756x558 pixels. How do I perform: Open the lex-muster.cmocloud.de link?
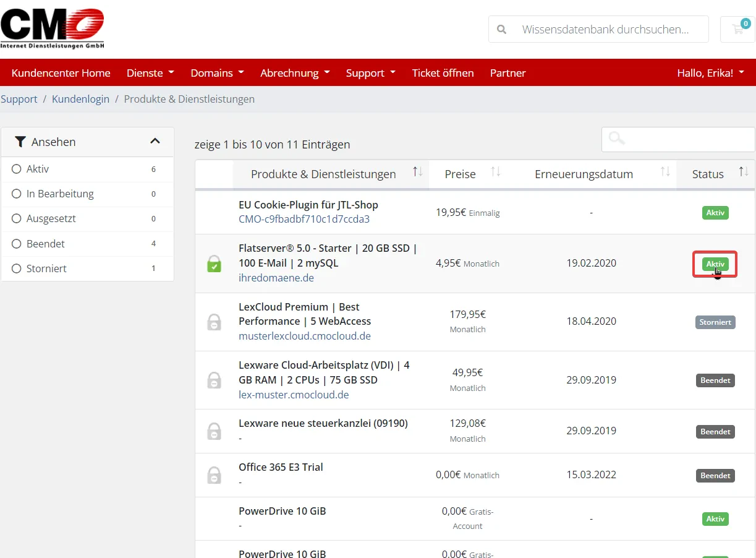tap(294, 395)
